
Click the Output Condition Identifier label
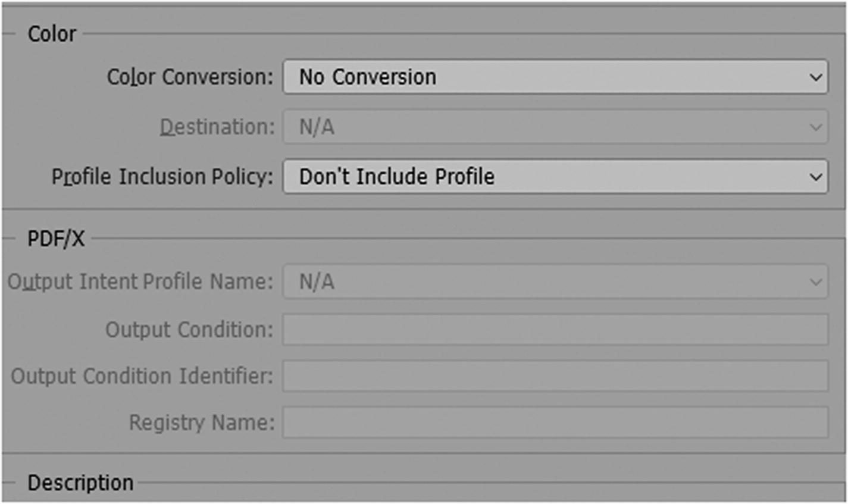click(142, 376)
